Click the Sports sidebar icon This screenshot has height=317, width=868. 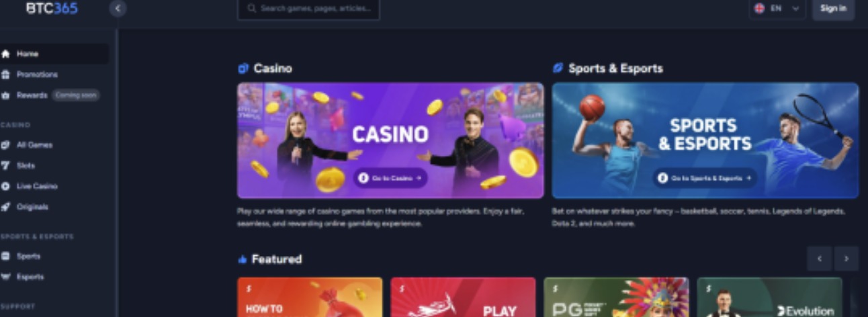pyautogui.click(x=6, y=256)
